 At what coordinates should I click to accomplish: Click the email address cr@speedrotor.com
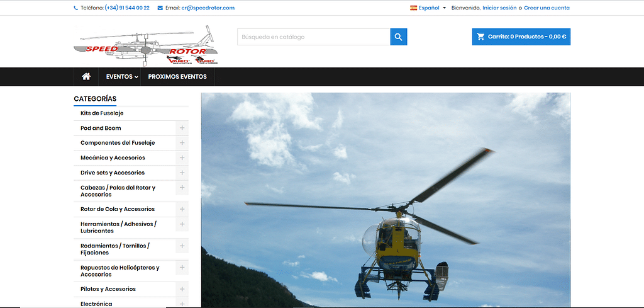tap(208, 8)
